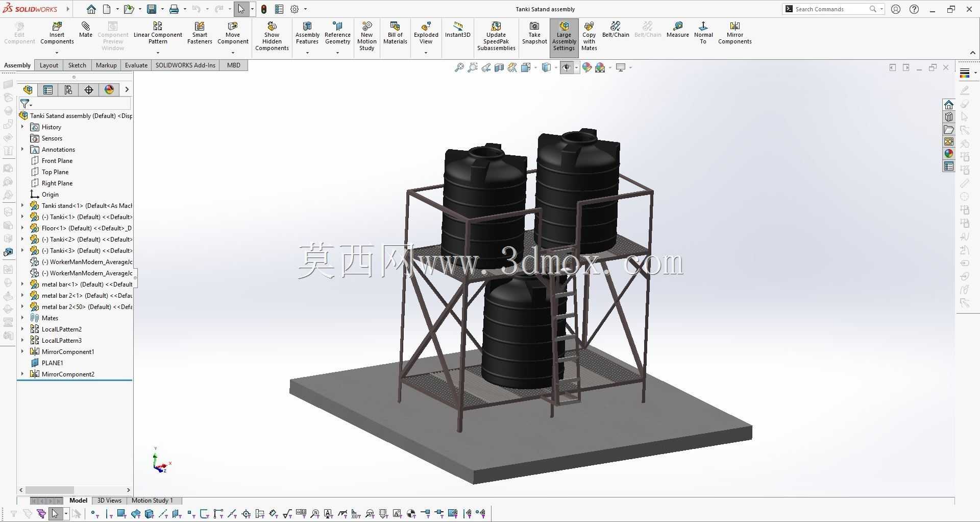Open the ConfigurationManager tab icon
Image resolution: width=980 pixels, height=522 pixels.
[68, 90]
